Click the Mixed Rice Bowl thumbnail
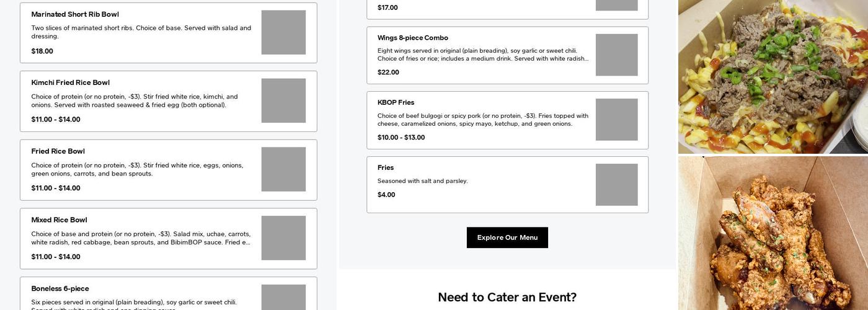Screen dimensions: 868x310 pos(283,238)
